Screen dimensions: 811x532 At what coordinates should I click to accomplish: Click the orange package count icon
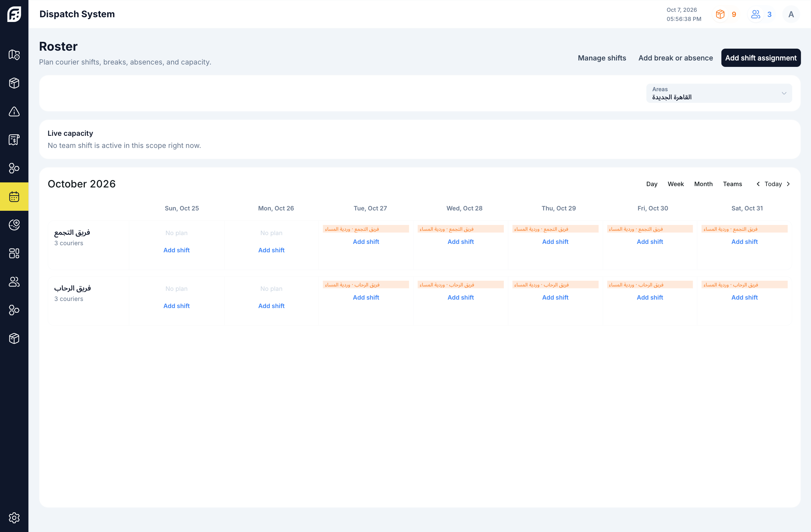pyautogui.click(x=720, y=14)
